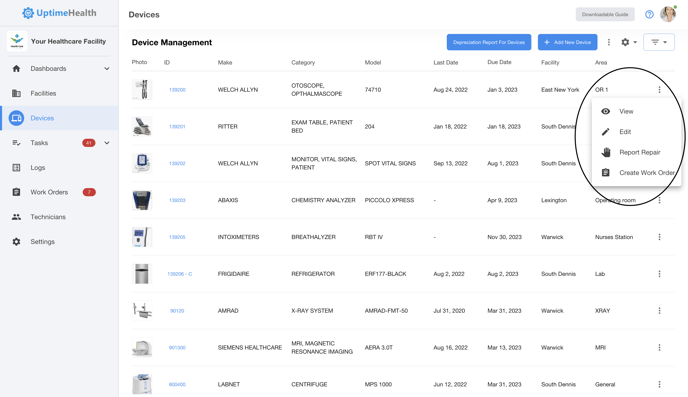
Task: Click the FRIGIDAIRE make cell
Action: pyautogui.click(x=233, y=274)
